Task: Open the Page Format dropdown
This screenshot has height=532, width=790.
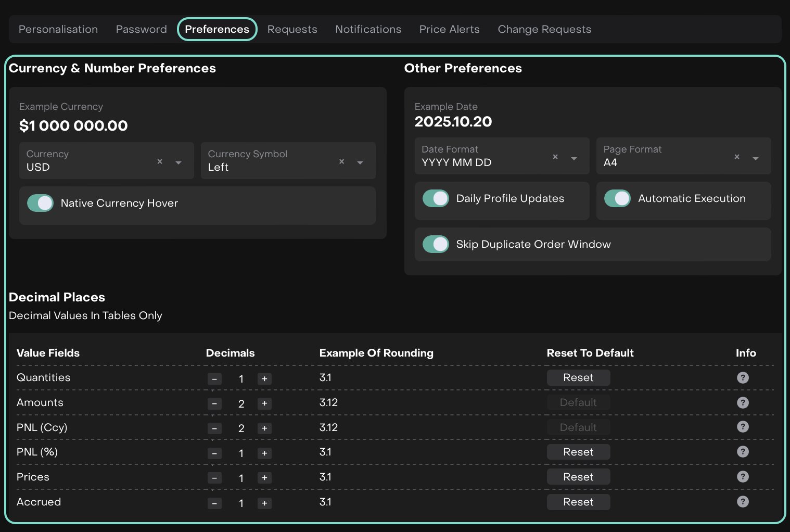Action: point(755,158)
